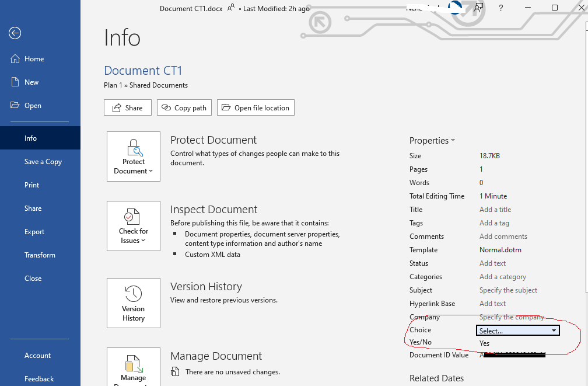Viewport: 588px width, 386px height.
Task: Expand the Check for Issues dropdown button
Action: 134,226
